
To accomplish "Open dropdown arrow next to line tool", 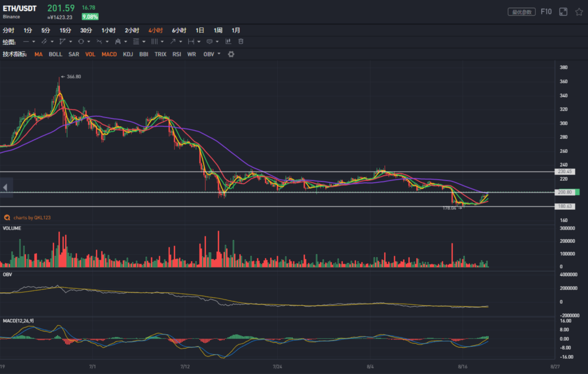I will (34, 42).
